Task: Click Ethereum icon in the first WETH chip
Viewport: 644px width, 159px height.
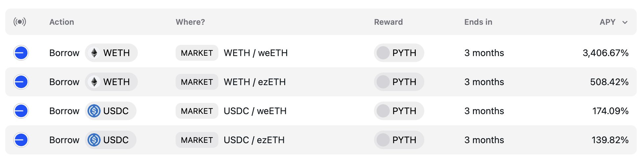Action: (94, 53)
